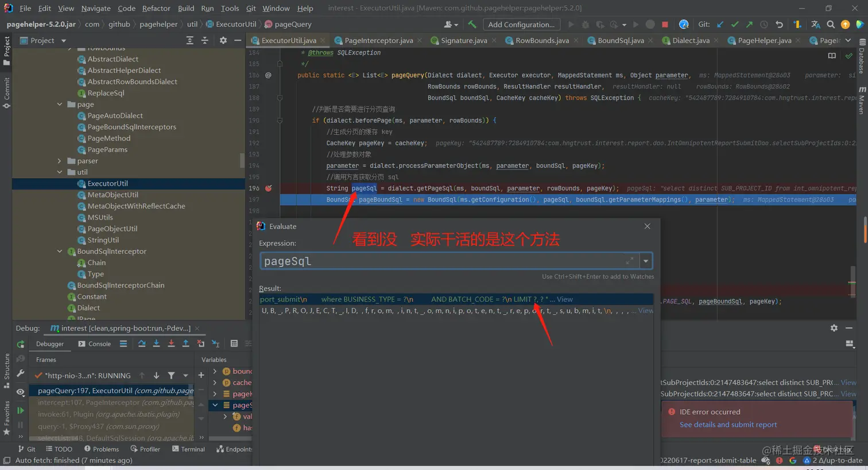Click View link on the pageSql result row
The width and height of the screenshot is (868, 470).
tap(564, 299)
